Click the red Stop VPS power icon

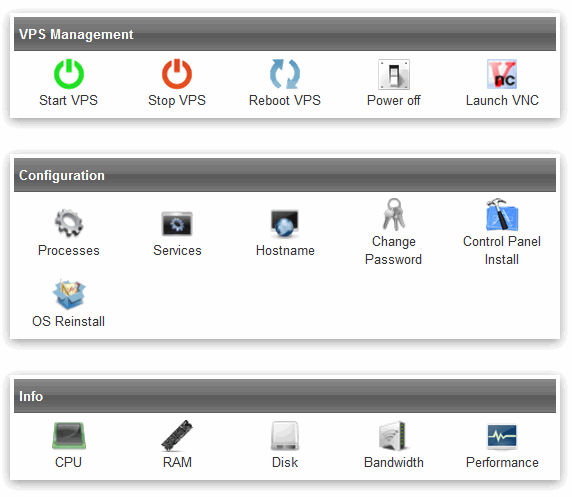pos(177,74)
